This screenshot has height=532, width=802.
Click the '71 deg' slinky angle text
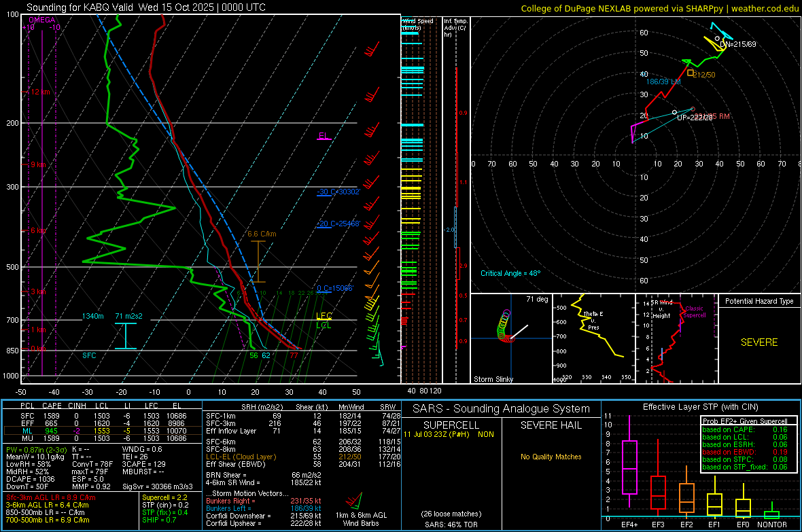point(537,299)
